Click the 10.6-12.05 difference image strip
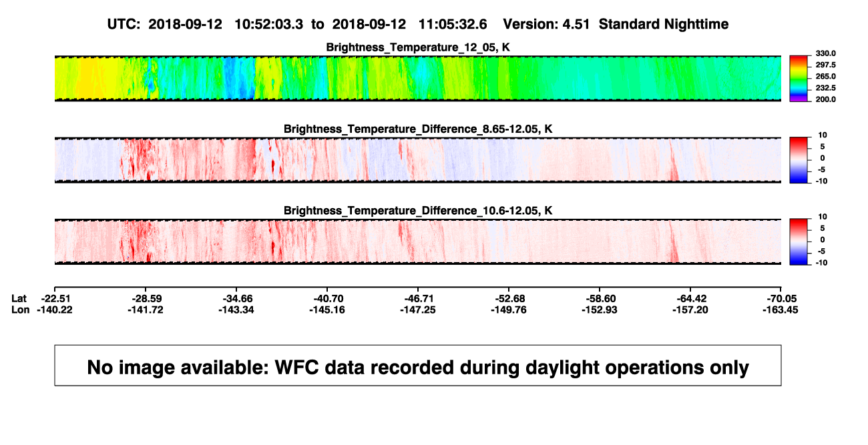 pyautogui.click(x=418, y=242)
